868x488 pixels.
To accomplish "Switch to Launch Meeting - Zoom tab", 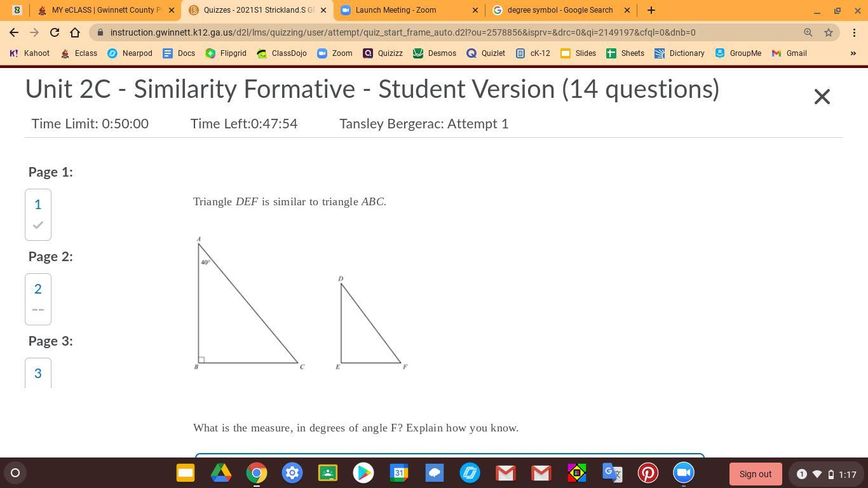I will click(x=409, y=10).
